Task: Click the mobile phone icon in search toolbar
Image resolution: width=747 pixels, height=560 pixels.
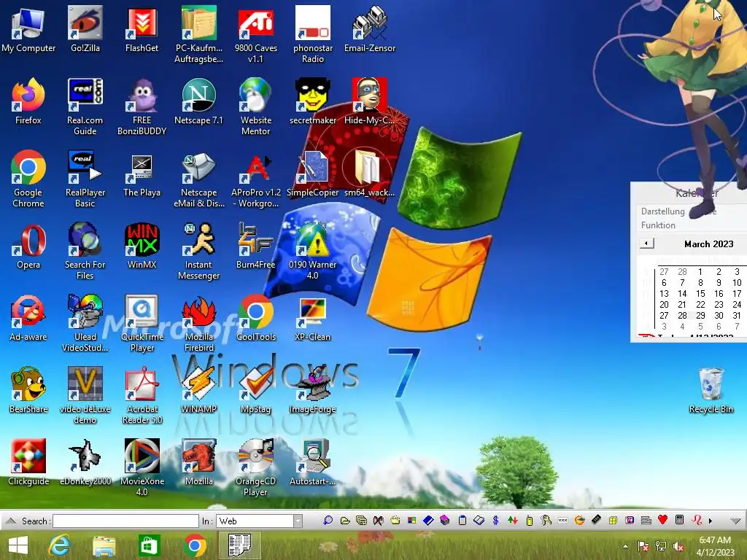Action: (x=530, y=521)
